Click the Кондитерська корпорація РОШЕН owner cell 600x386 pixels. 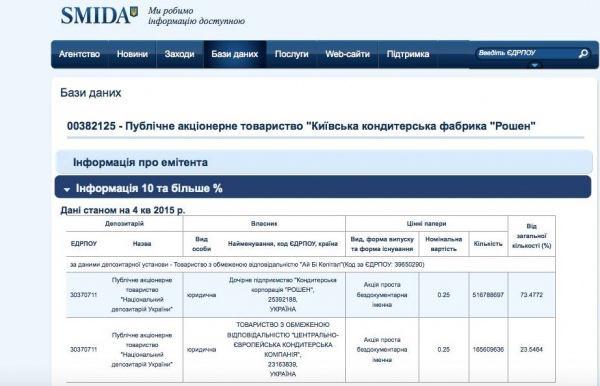[x=283, y=295]
